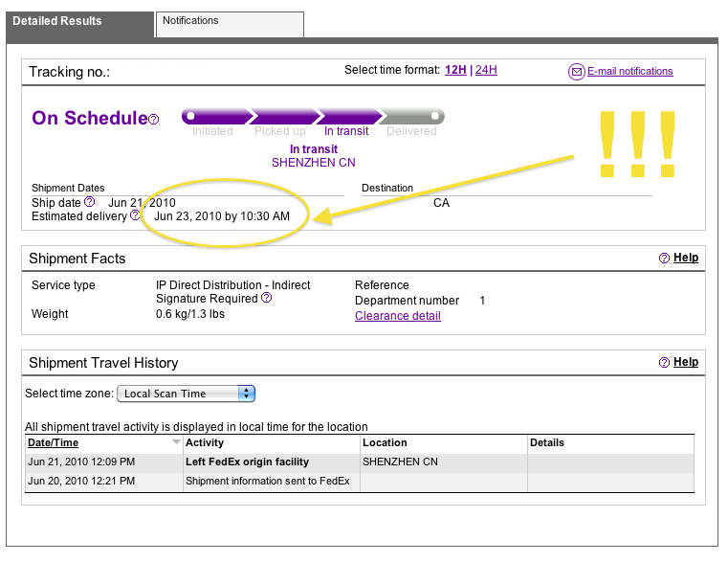Click help icon beside On Schedule

tap(154, 120)
